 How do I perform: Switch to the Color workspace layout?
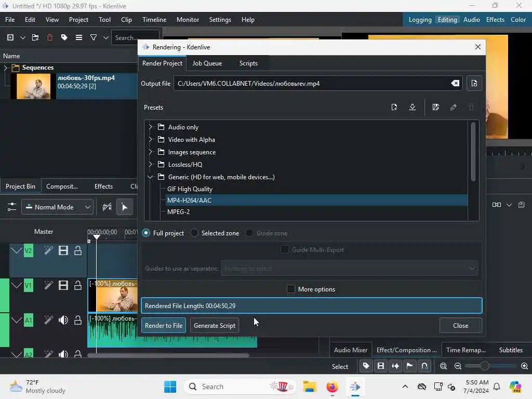518,20
